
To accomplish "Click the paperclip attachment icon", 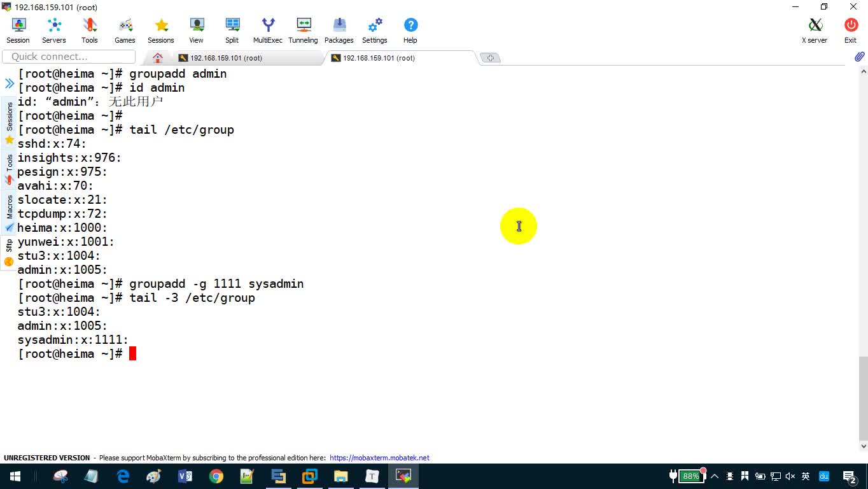I will coord(859,57).
